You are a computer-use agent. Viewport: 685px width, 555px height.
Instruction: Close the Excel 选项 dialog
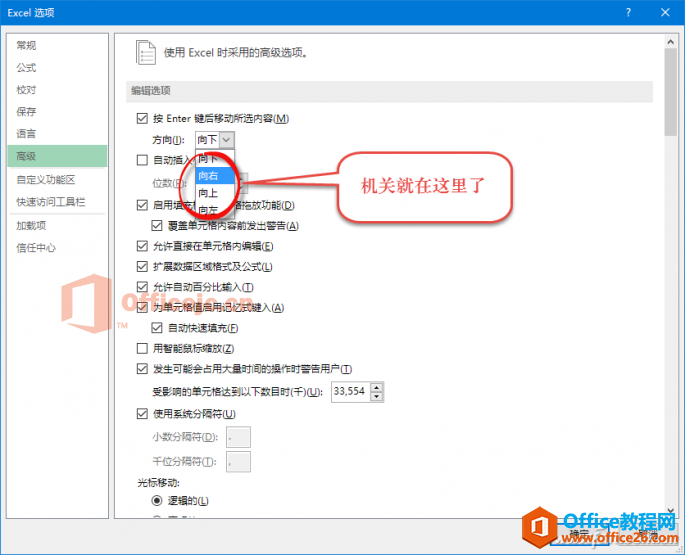[x=665, y=12]
